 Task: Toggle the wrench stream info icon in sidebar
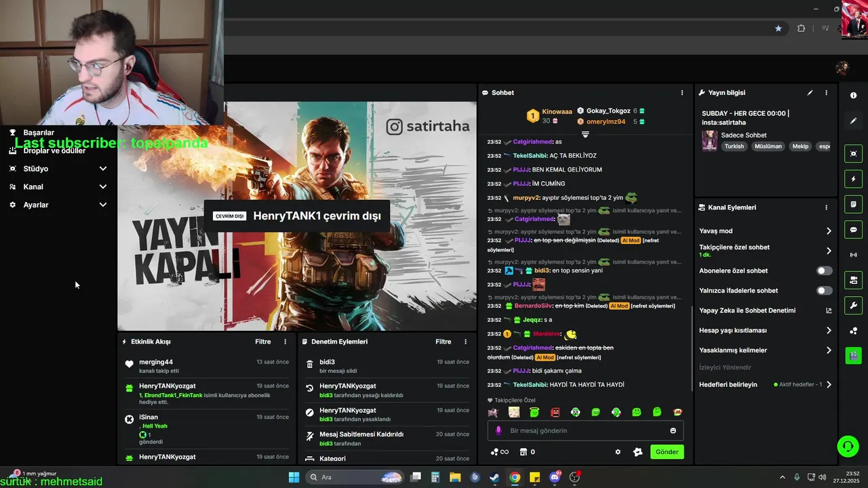click(x=853, y=305)
